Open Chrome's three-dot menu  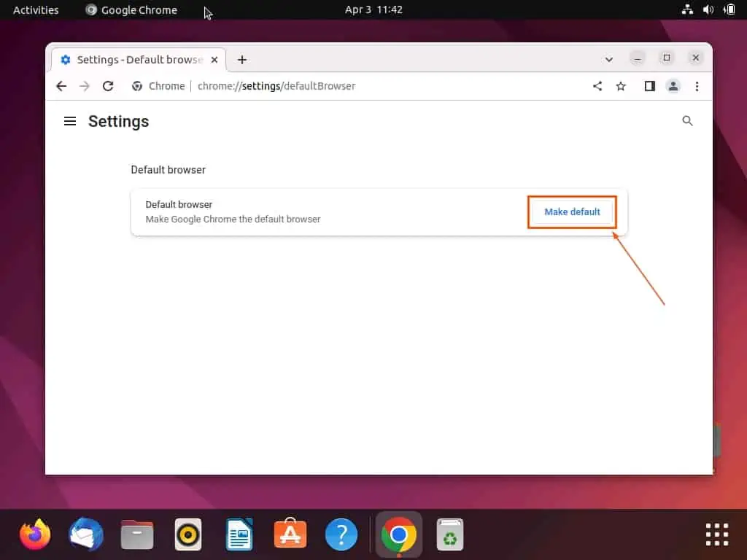click(x=697, y=86)
